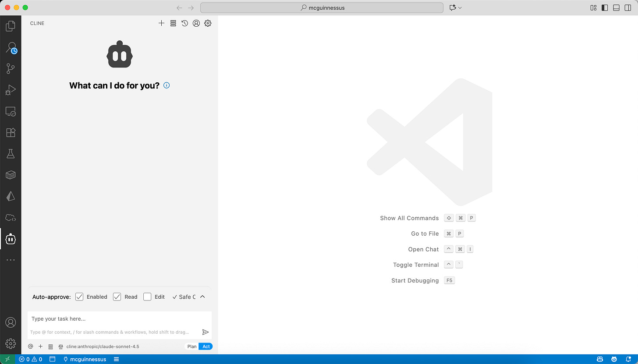Screen dimensions: 638x364
Task: Click the hamburger lines icon in status bar
Action: point(117,359)
